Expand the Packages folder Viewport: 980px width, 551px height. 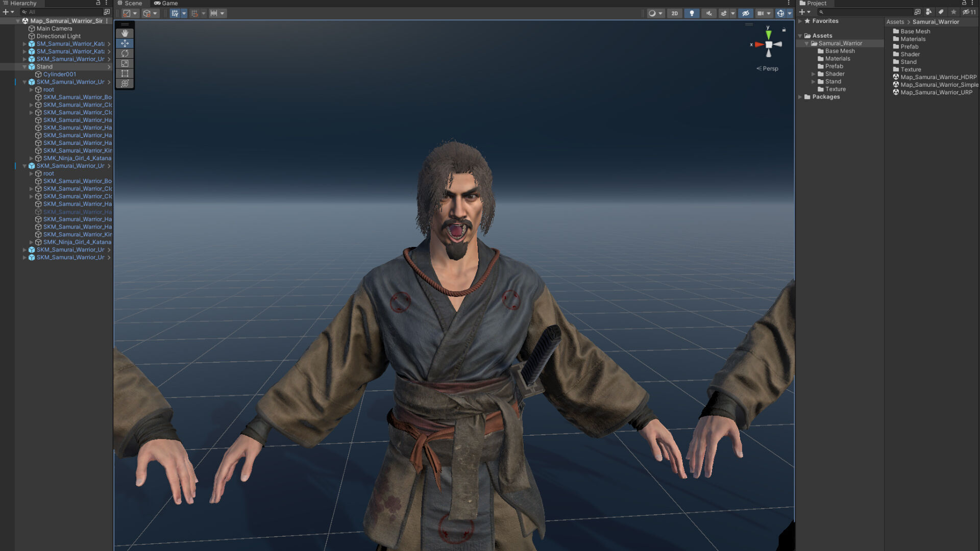pos(800,97)
